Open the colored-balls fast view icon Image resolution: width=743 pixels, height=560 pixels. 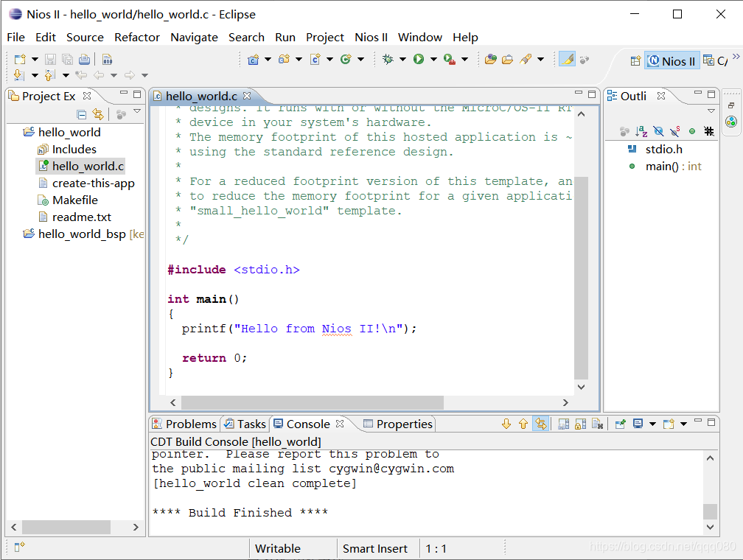point(731,122)
